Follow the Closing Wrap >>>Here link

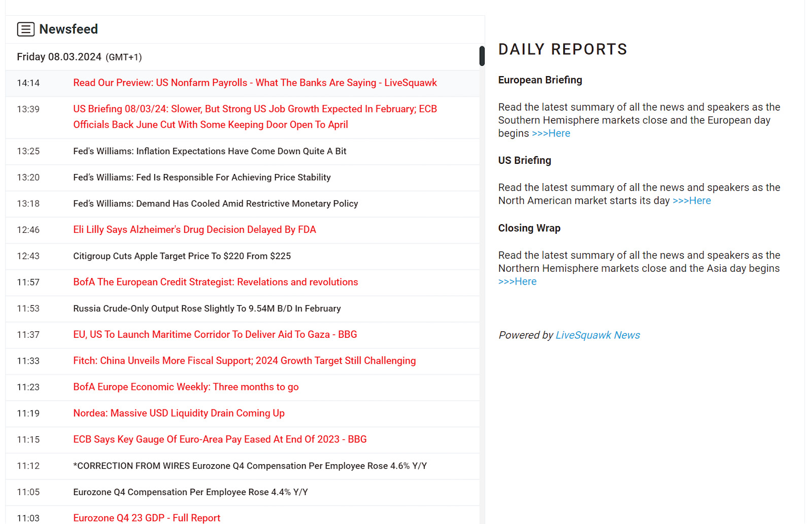pyautogui.click(x=517, y=282)
